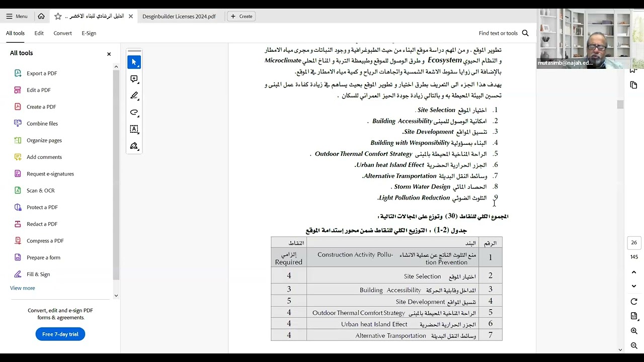This screenshot has height=362, width=644.
Task: Click 'Alternative Transportation' in the table row 7
Action: (391, 336)
